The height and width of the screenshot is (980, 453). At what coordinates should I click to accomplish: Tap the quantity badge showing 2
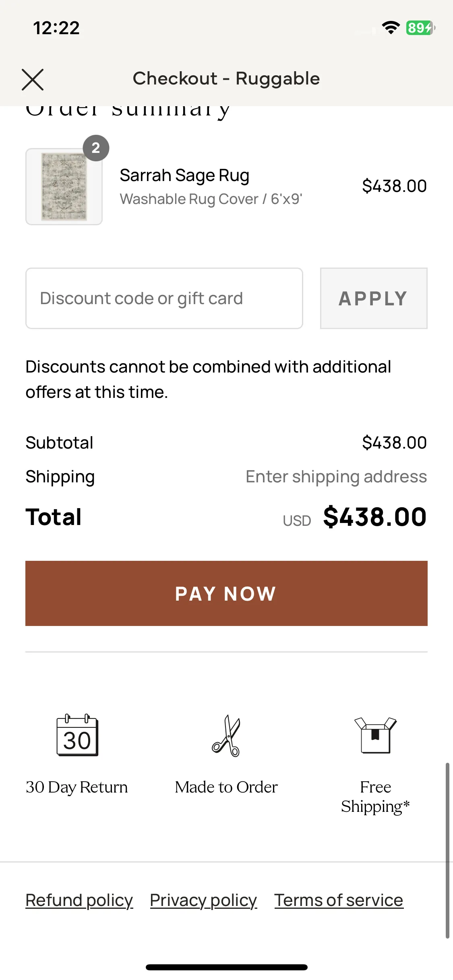[x=96, y=148]
